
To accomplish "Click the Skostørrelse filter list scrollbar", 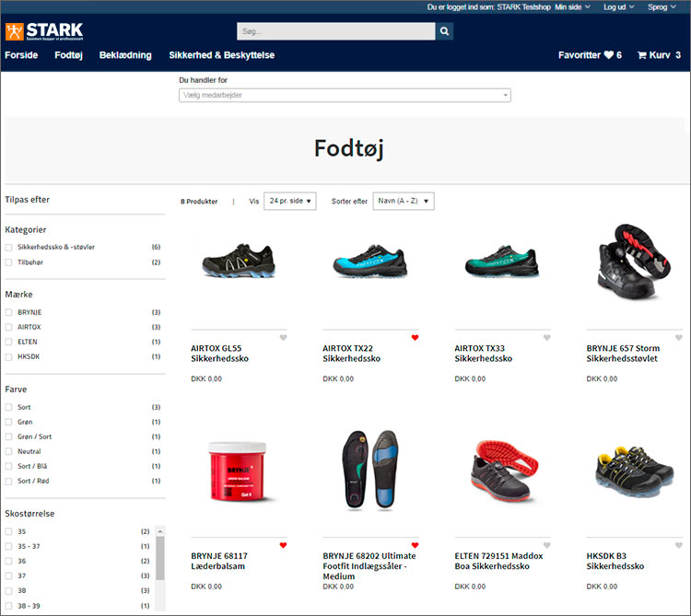I will [x=159, y=562].
